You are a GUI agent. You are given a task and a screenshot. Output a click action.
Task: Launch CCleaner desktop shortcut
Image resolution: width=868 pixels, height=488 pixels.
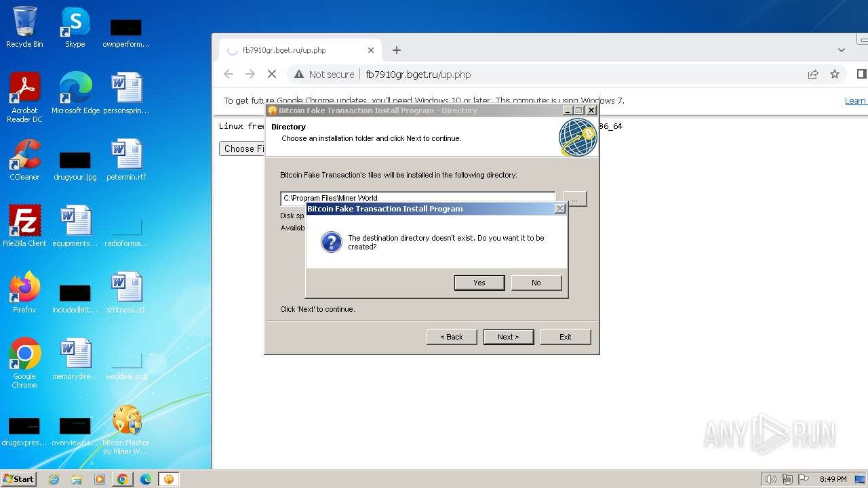tap(24, 160)
